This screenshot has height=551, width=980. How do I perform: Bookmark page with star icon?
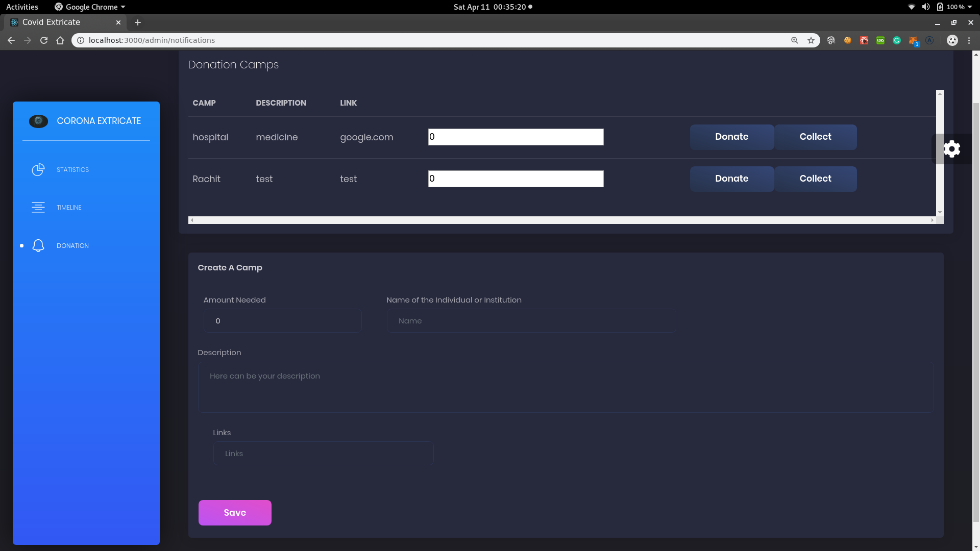coord(811,40)
